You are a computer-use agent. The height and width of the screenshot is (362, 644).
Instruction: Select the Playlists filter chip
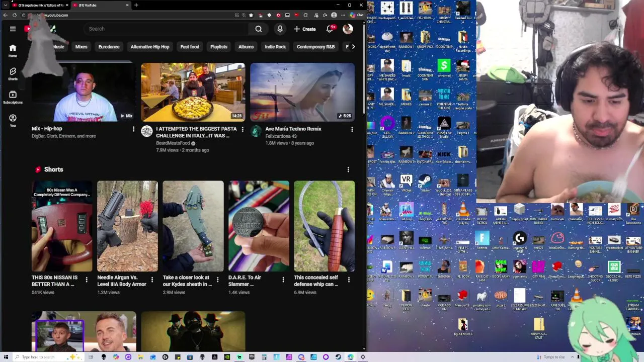click(x=219, y=47)
